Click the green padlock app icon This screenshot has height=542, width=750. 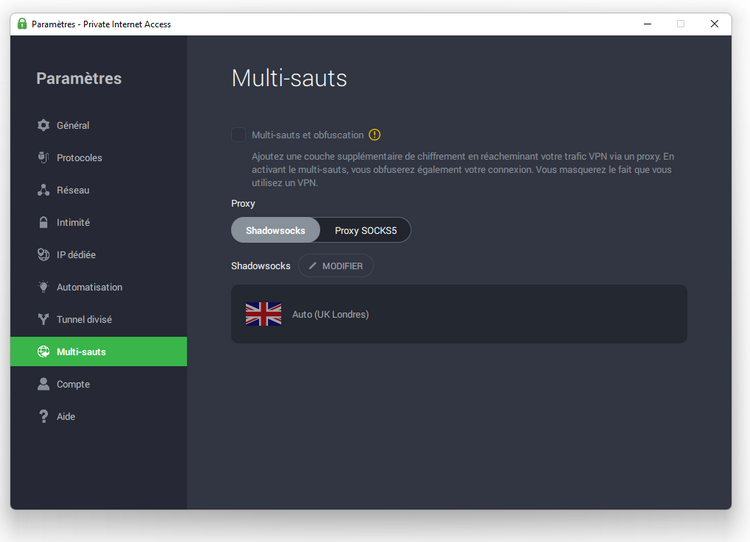[22, 24]
